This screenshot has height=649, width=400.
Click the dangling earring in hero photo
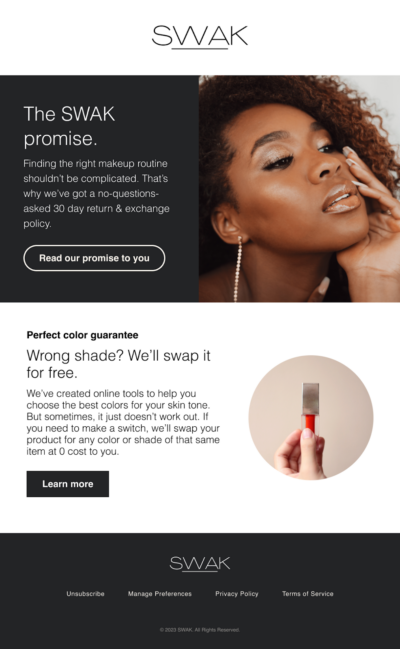point(238,268)
